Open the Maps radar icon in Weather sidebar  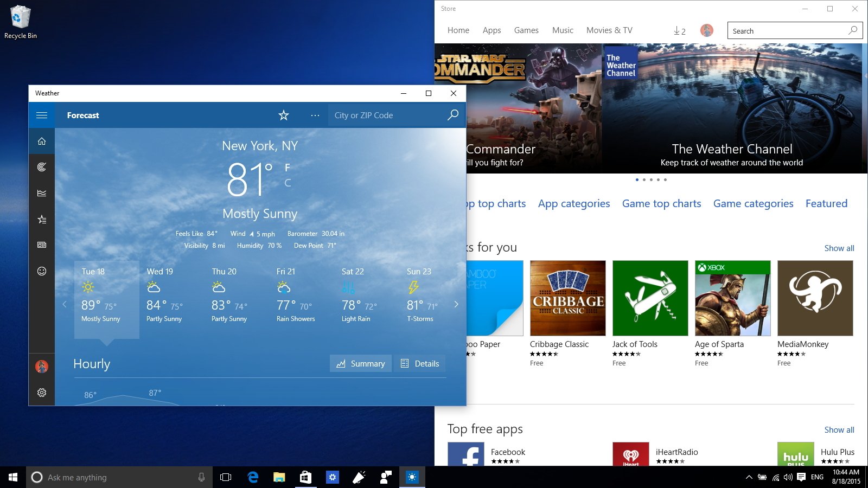point(42,167)
